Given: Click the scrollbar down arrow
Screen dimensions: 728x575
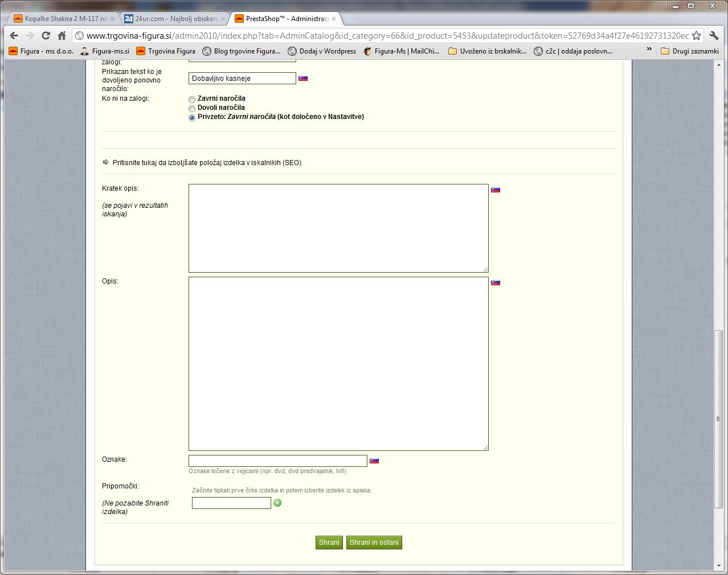Looking at the screenshot, I should coord(718,566).
